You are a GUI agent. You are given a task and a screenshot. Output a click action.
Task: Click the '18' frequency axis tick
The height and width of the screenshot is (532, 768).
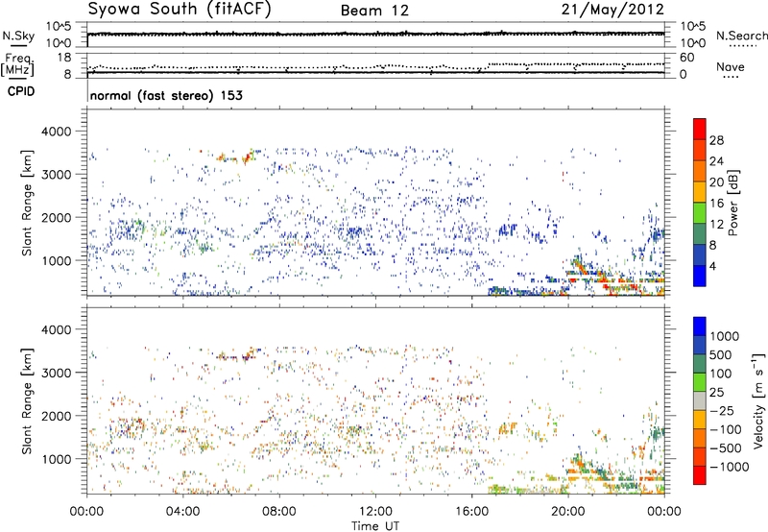63,58
